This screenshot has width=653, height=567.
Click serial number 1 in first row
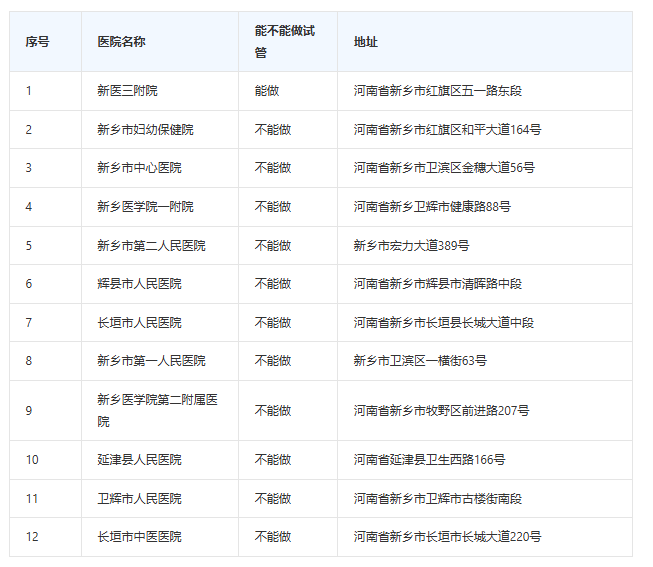(x=29, y=91)
